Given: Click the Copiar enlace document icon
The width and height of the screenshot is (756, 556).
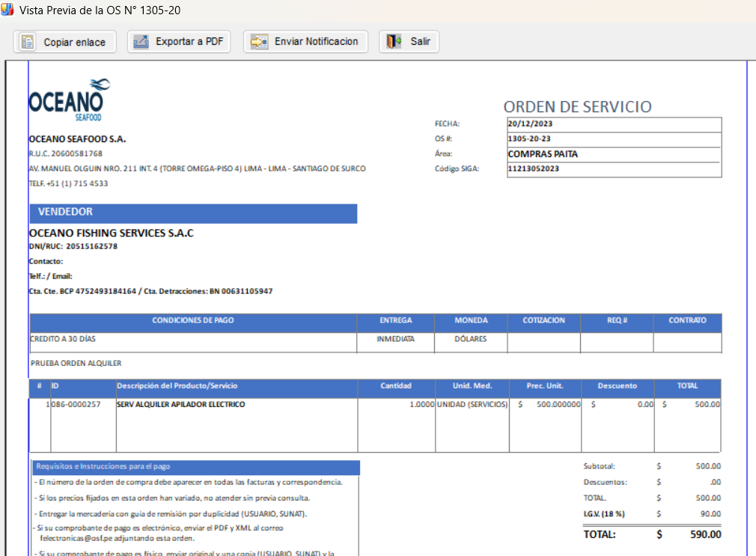Looking at the screenshot, I should coord(28,42).
